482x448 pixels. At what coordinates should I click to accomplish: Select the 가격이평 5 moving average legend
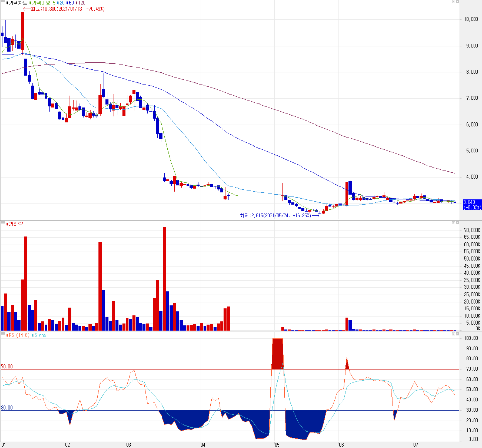pos(43,3)
